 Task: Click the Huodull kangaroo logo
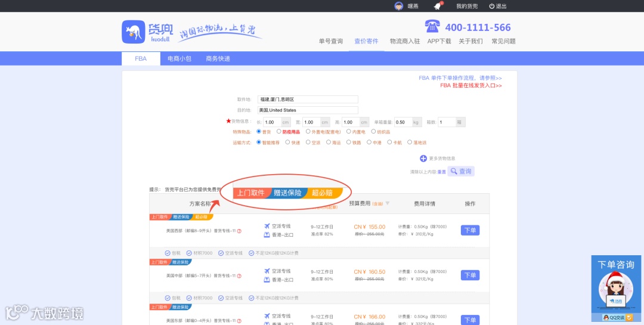coord(134,32)
